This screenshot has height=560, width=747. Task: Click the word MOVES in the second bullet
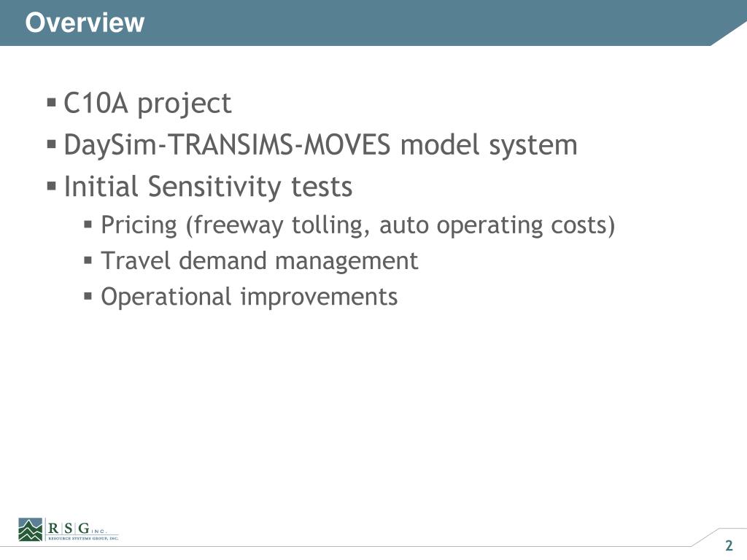pyautogui.click(x=347, y=145)
